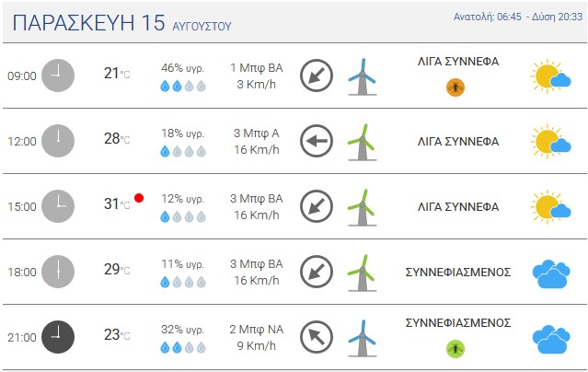The image size is (588, 372).
Task: Click the ΣΥΝΝΕΦΙΑΣΜΕΝΟΣ label at 18:00
Action: pyautogui.click(x=458, y=272)
